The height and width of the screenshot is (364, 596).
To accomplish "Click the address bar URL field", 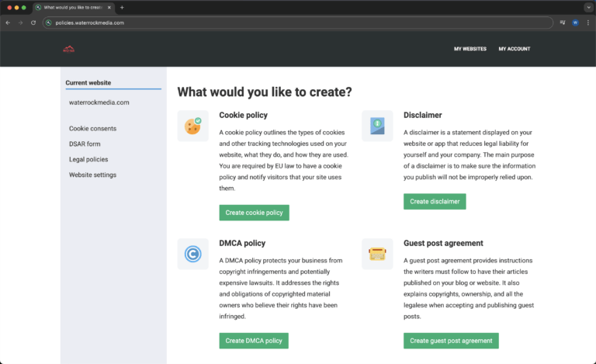I will [298, 23].
